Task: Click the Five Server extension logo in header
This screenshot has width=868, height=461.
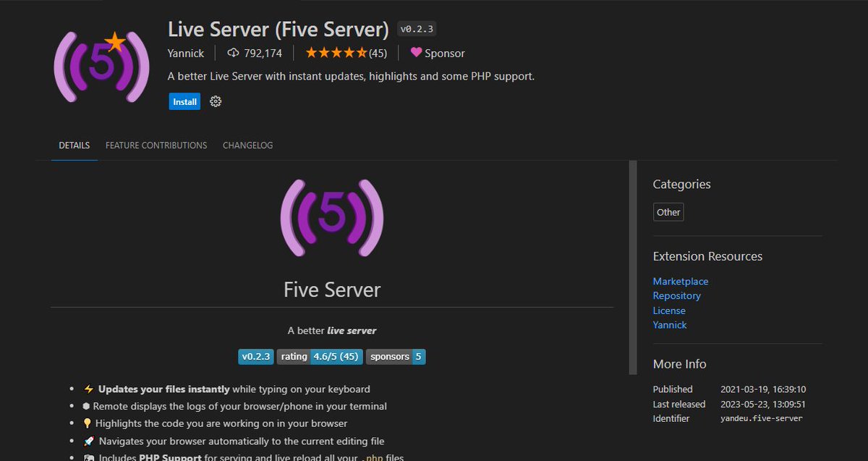Action: click(x=101, y=67)
